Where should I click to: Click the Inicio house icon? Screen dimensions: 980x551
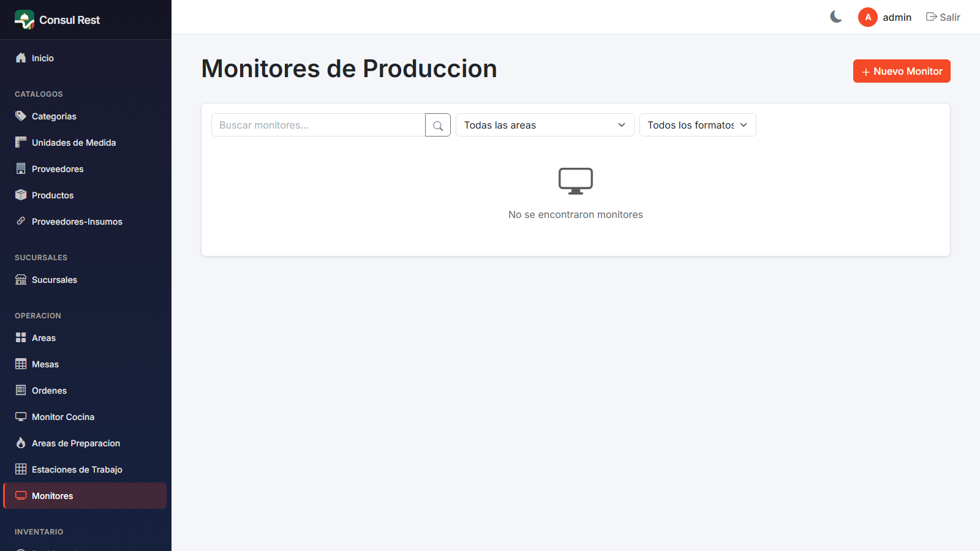(x=21, y=58)
